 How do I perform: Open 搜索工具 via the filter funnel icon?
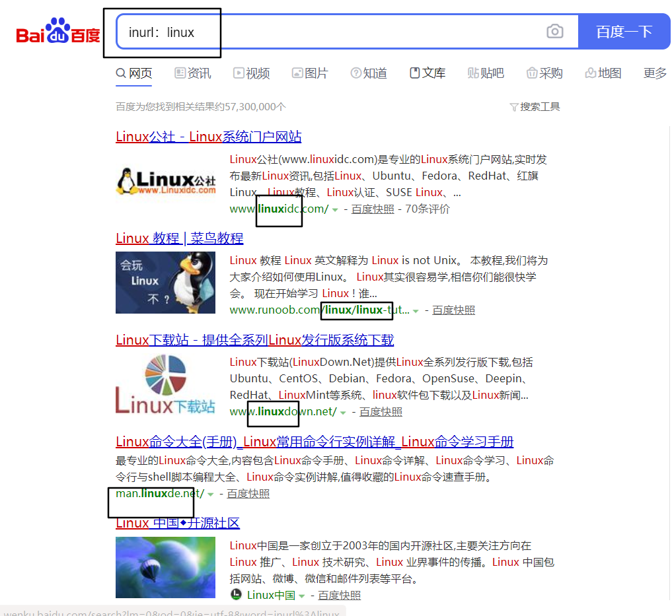click(x=513, y=106)
